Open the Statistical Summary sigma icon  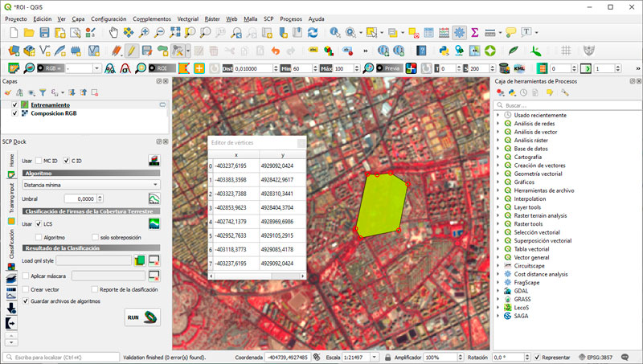point(474,33)
